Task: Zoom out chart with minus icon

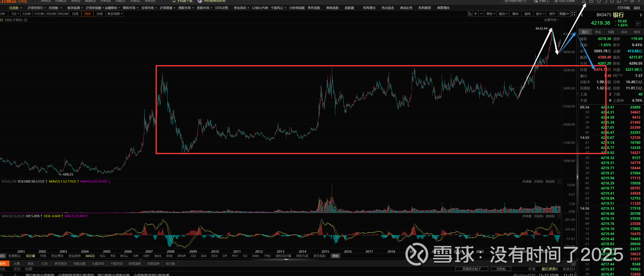Action: tap(481, 14)
